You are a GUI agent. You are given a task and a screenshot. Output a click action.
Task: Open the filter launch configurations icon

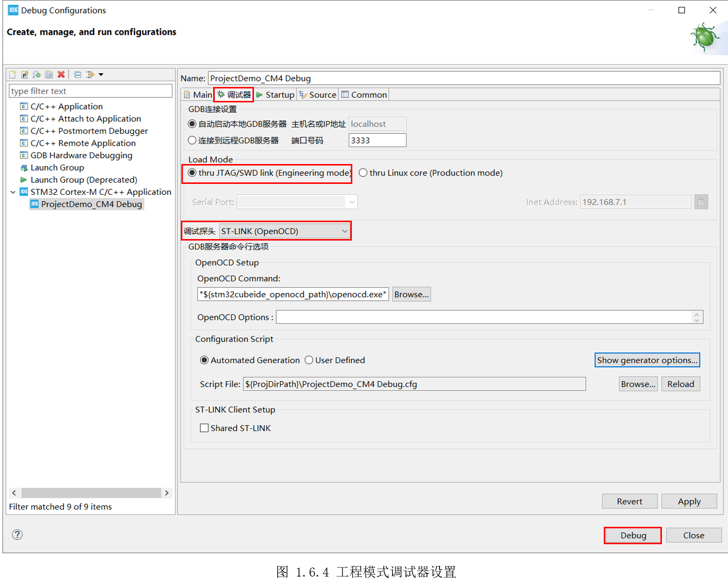[90, 75]
